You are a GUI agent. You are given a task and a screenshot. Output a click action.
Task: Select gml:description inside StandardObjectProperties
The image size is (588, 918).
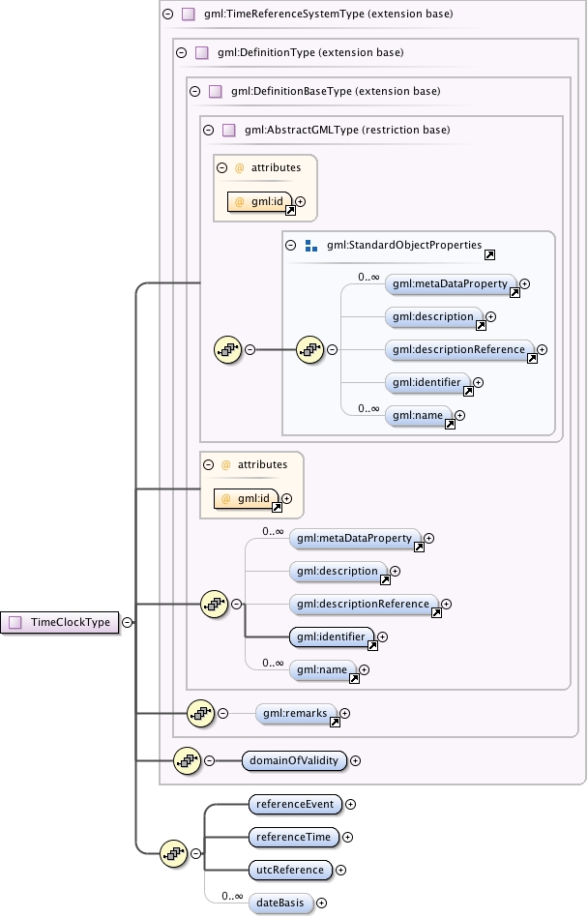433,317
